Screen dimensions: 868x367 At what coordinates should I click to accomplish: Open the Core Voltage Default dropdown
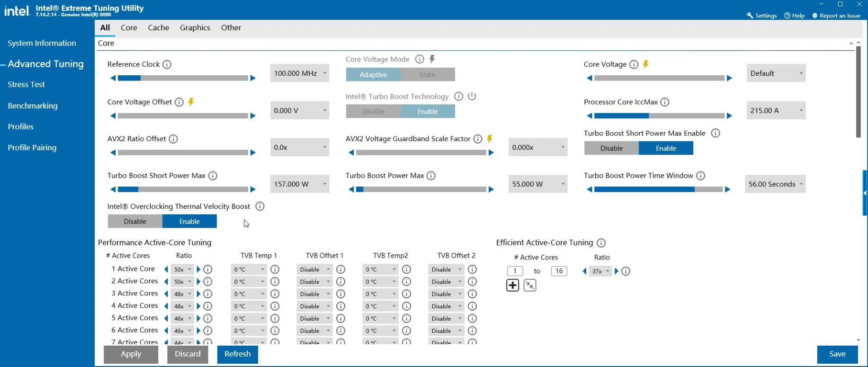pos(776,73)
